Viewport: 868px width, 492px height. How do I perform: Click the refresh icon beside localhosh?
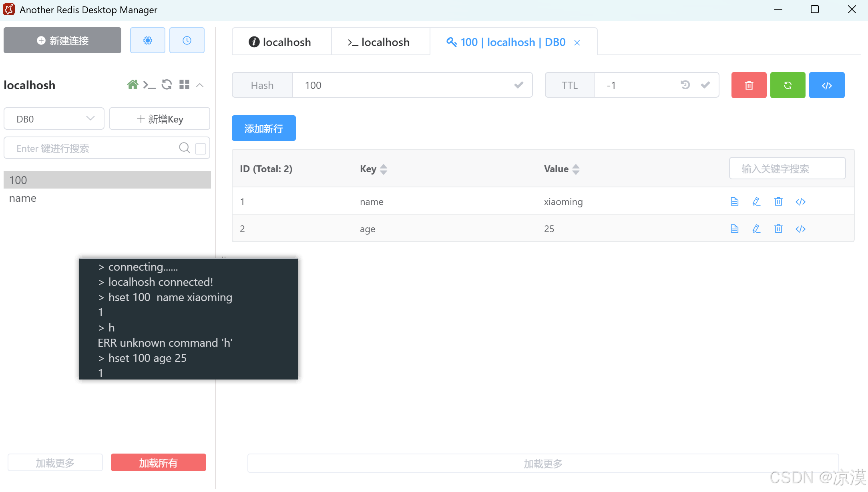click(x=167, y=85)
